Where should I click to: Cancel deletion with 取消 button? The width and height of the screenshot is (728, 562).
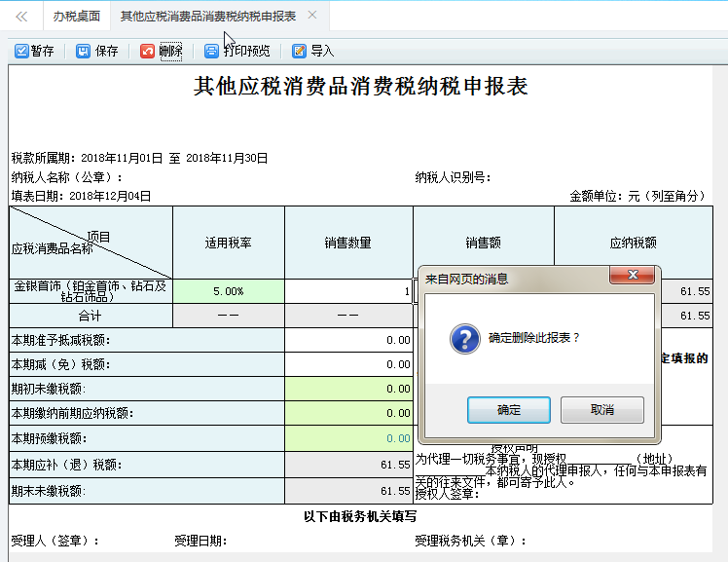click(x=602, y=410)
